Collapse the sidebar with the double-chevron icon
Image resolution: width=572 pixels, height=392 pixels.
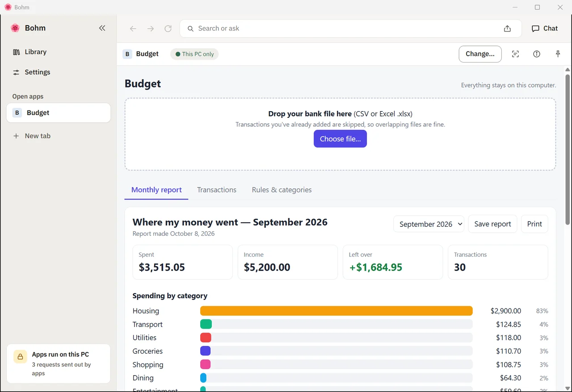click(102, 28)
